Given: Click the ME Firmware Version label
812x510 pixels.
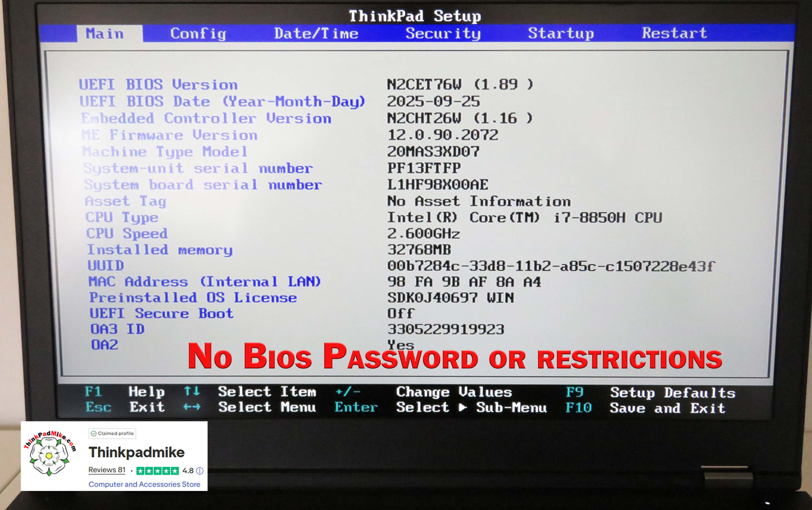Looking at the screenshot, I should point(169,135).
